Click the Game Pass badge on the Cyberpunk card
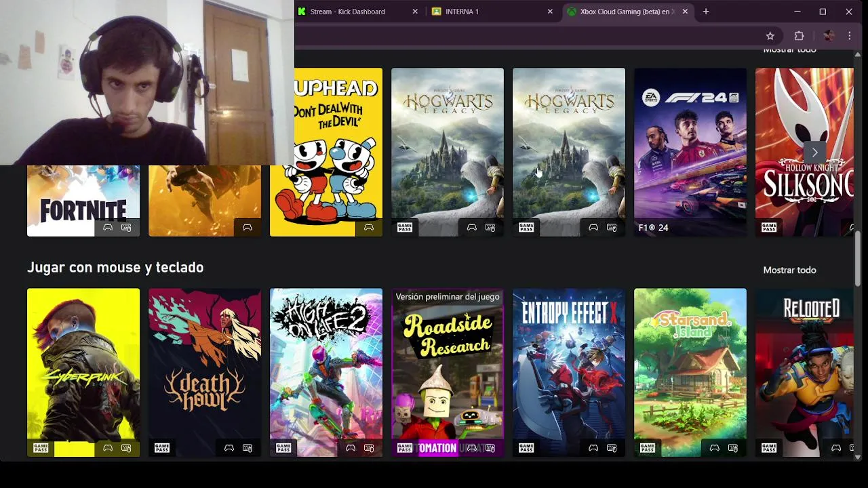Image resolution: width=868 pixels, height=488 pixels. [x=41, y=448]
